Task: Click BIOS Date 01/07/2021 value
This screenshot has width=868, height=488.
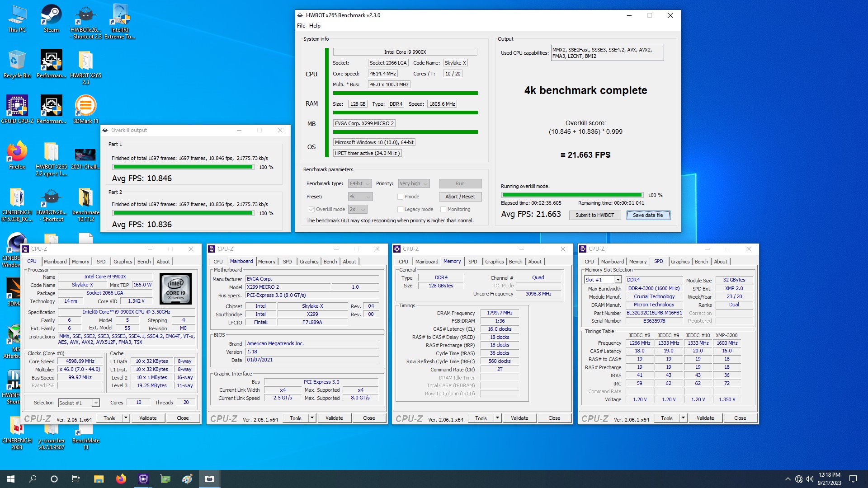Action: coord(312,360)
